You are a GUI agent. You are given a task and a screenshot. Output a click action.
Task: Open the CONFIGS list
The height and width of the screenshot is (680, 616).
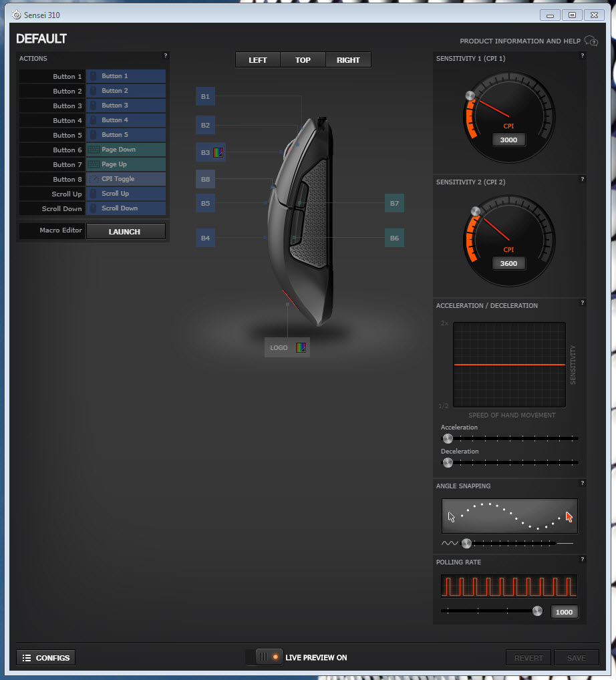[46, 658]
